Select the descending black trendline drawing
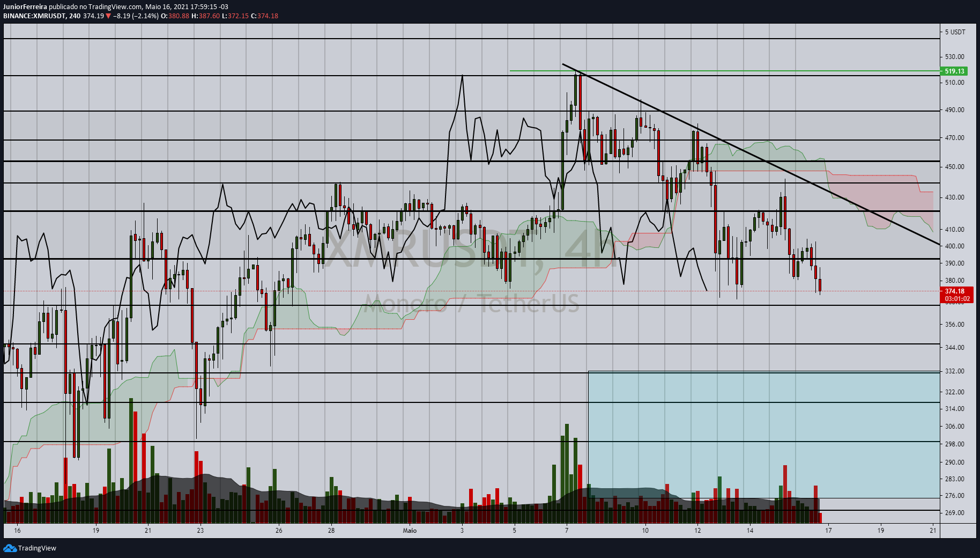The height and width of the screenshot is (558, 980). pos(751,154)
